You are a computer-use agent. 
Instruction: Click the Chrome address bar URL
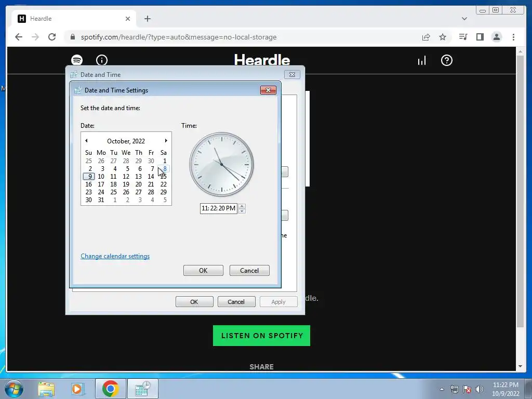point(179,37)
